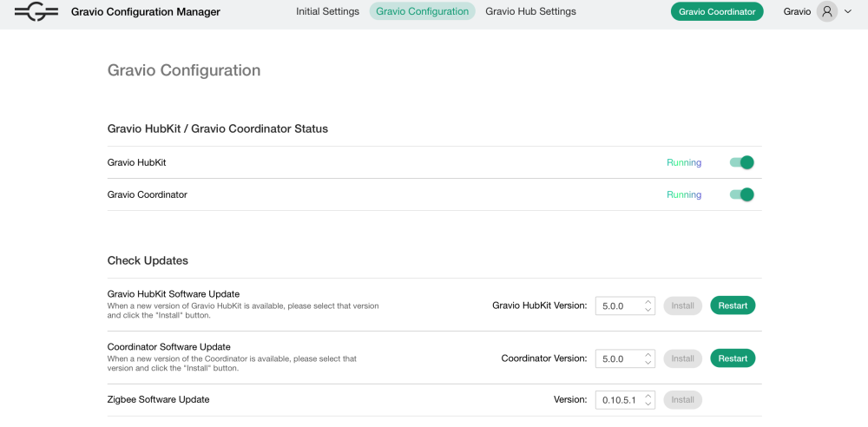
Task: Click Install for Coordinator version
Action: pyautogui.click(x=682, y=358)
